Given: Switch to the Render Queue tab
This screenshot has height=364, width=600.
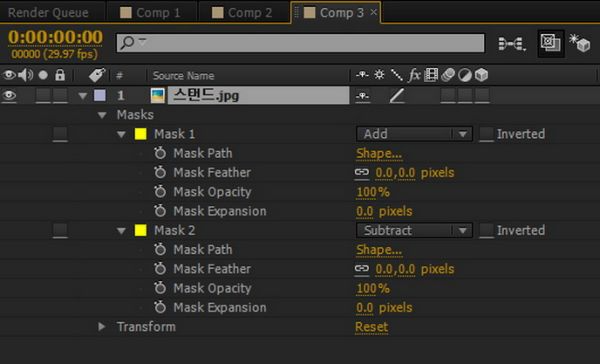Looking at the screenshot, I should [48, 13].
